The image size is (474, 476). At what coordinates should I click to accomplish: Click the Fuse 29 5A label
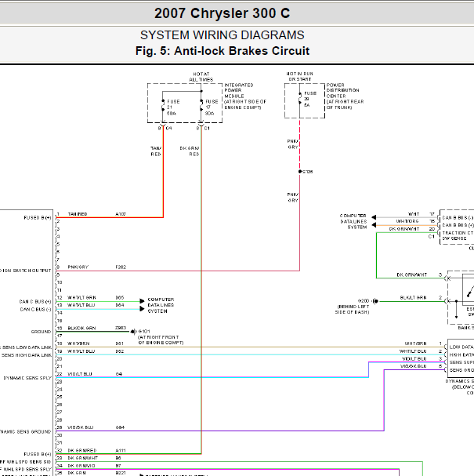click(x=310, y=99)
